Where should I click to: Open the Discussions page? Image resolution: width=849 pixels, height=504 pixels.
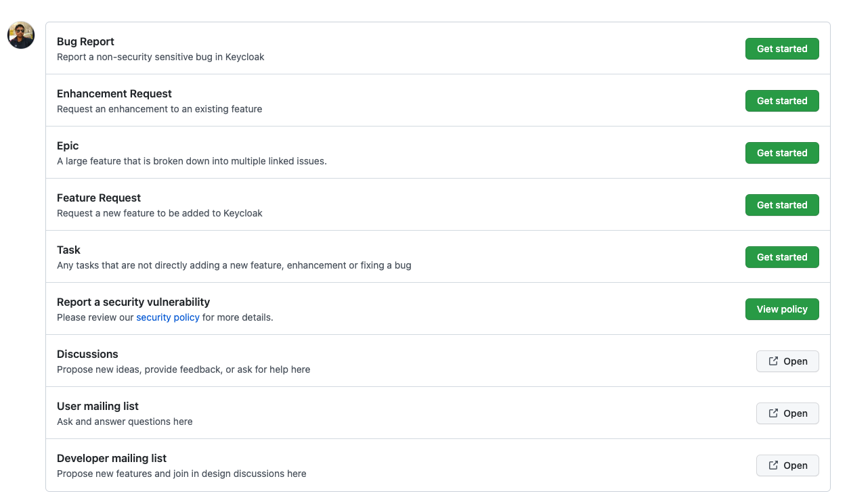pyautogui.click(x=787, y=361)
